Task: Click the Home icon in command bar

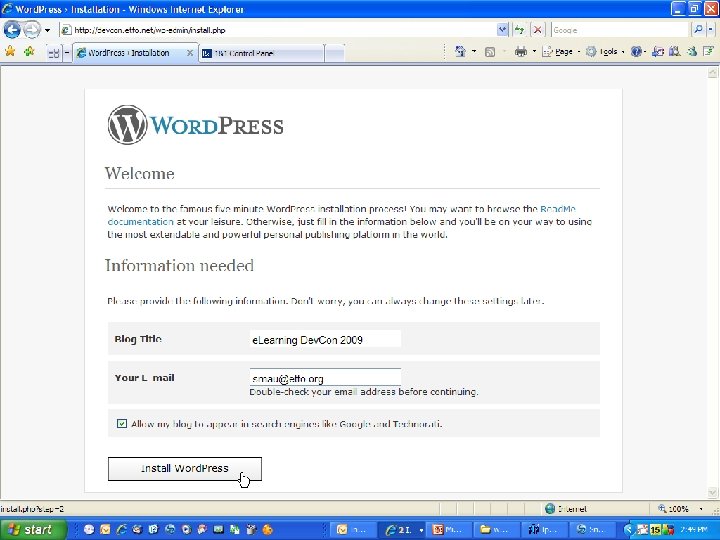Action: pos(460,51)
